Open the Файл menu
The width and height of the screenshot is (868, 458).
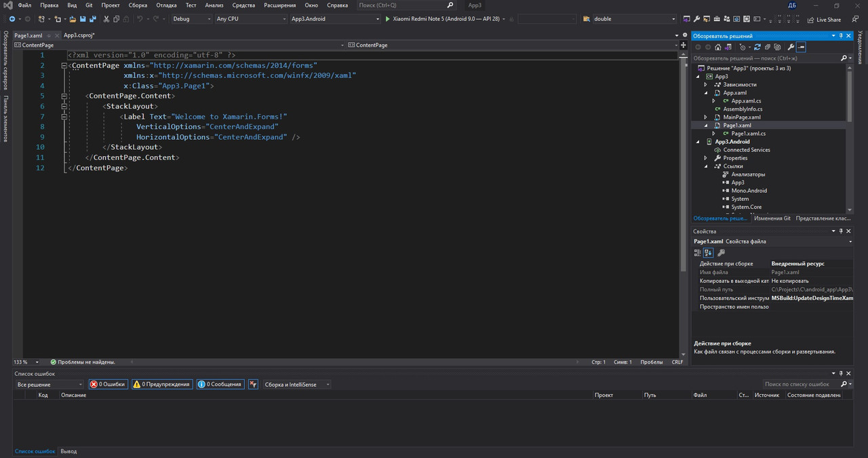(x=24, y=5)
